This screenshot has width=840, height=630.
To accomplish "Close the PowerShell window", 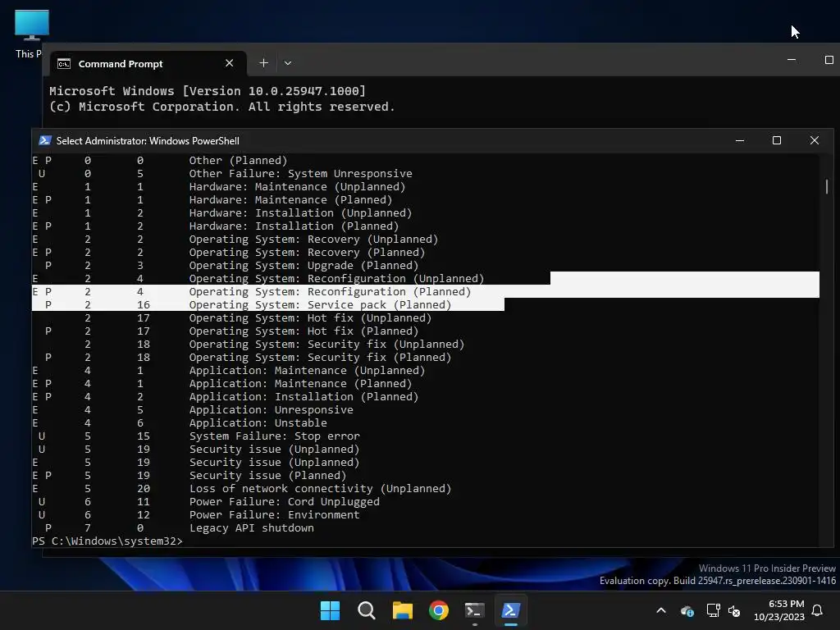I will [x=815, y=140].
